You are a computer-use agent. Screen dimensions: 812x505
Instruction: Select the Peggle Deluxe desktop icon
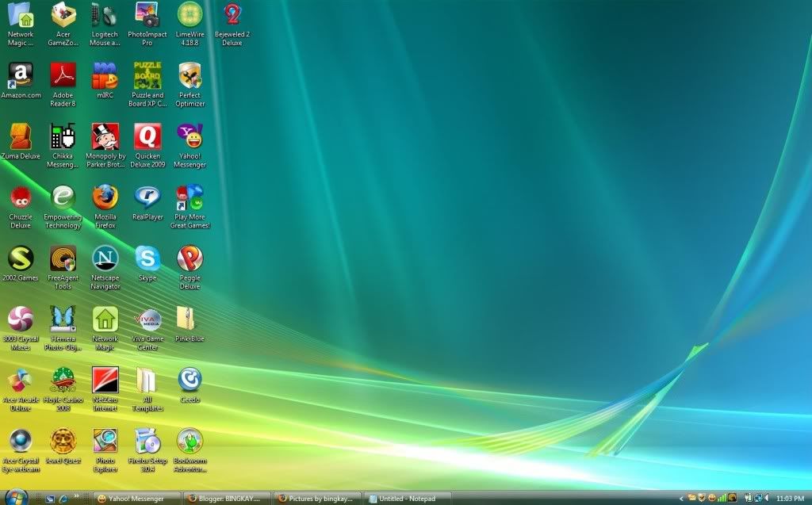pyautogui.click(x=190, y=267)
